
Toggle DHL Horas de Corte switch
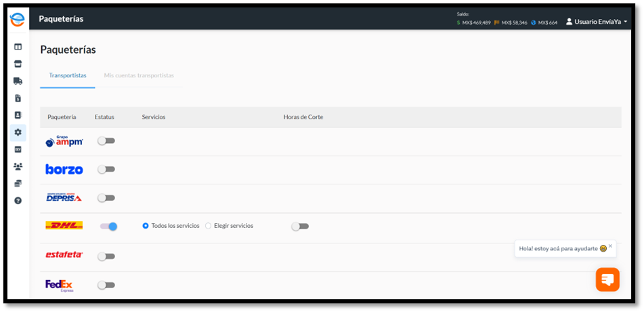(x=300, y=227)
